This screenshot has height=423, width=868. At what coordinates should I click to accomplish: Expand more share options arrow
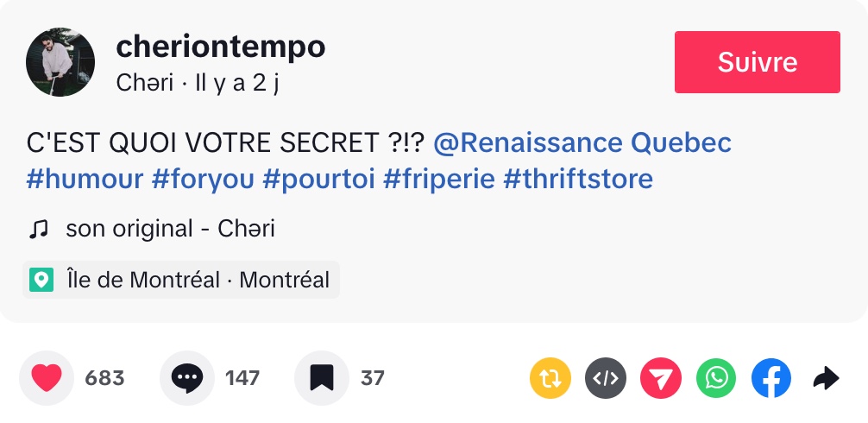(x=827, y=378)
